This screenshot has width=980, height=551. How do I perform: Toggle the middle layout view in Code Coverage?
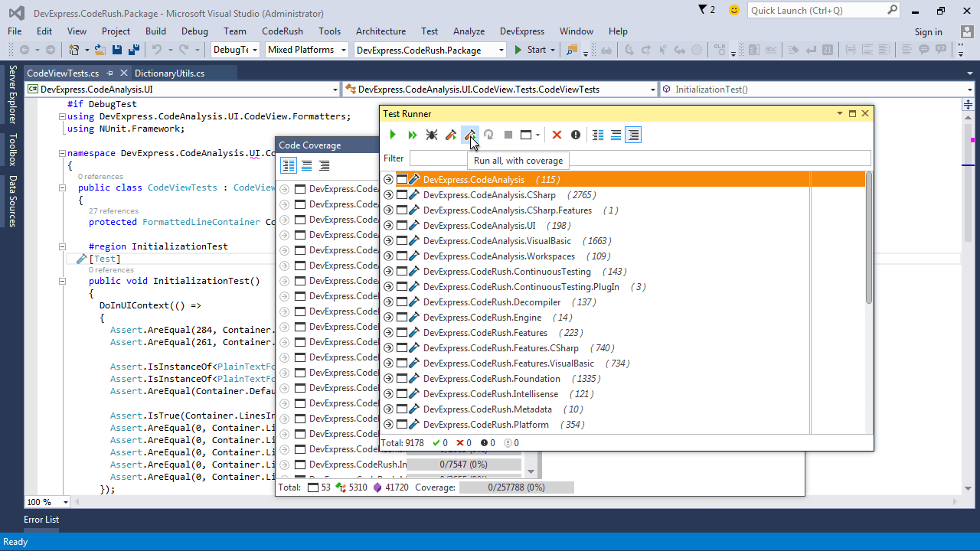(306, 165)
